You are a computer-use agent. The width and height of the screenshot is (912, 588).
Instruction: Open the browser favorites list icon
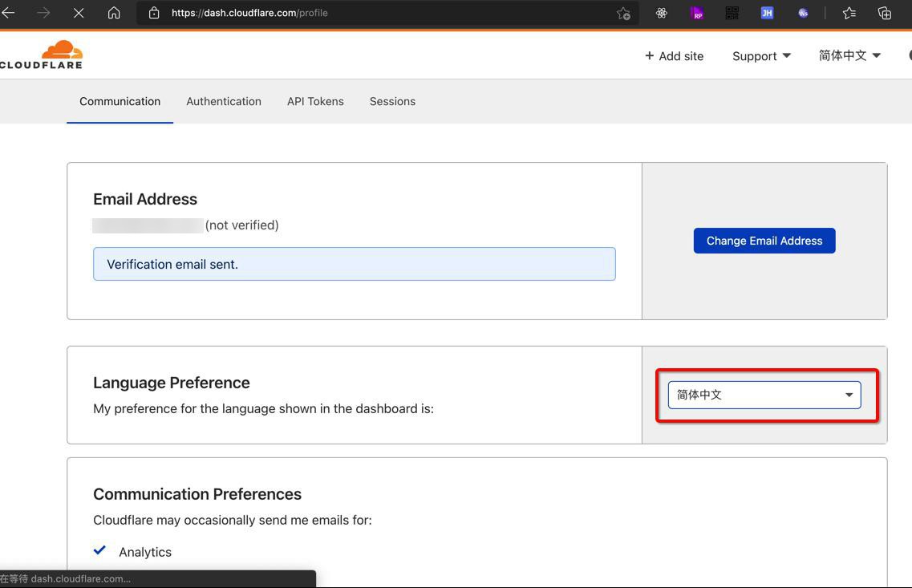tap(849, 13)
